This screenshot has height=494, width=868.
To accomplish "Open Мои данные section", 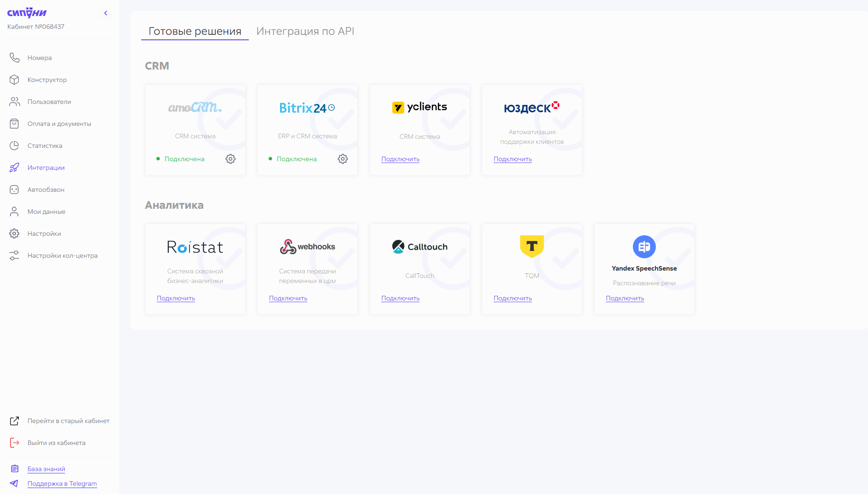I will [46, 212].
